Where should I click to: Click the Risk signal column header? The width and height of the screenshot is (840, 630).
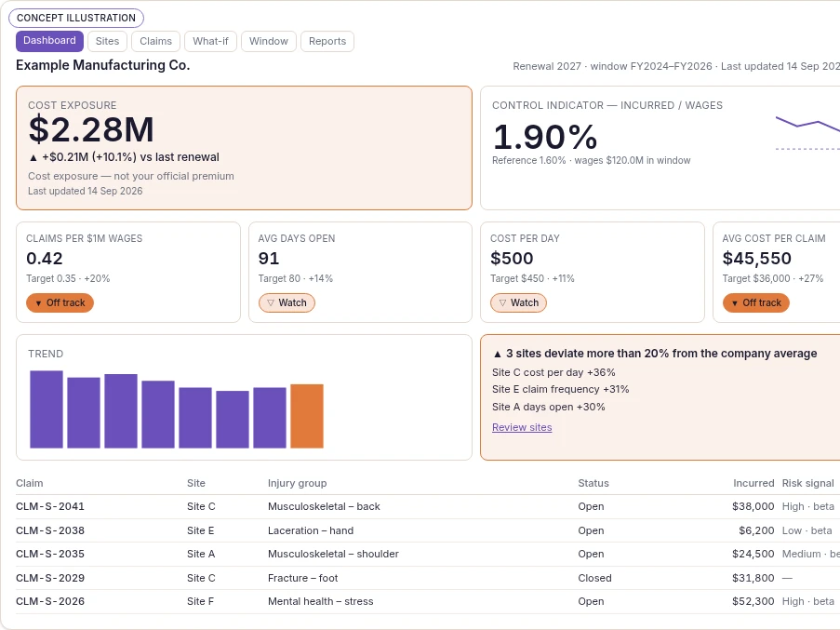(807, 483)
